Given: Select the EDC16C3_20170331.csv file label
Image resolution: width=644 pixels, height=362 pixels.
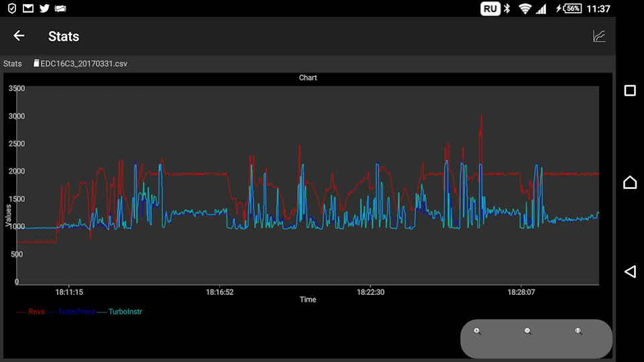Looking at the screenshot, I should [80, 64].
